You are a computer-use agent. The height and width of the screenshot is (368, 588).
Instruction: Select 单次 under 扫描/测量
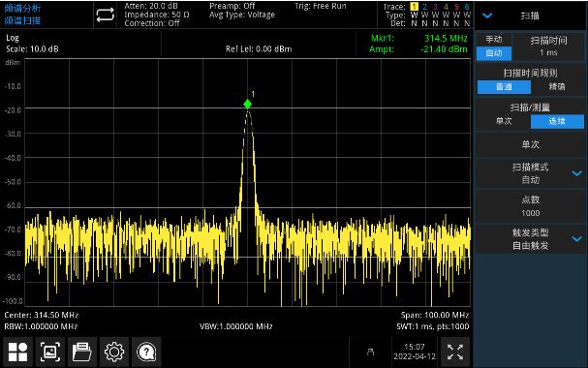pos(504,121)
